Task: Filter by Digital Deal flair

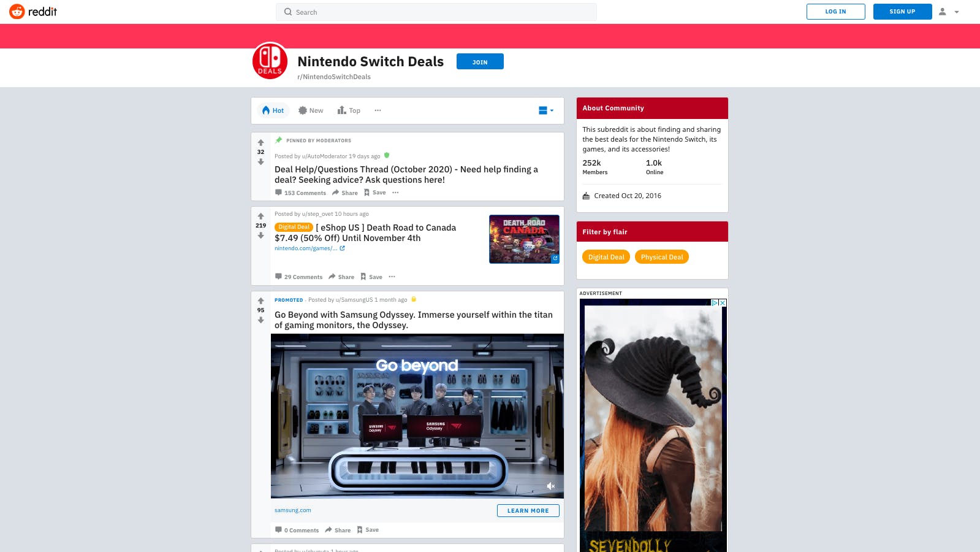Action: (606, 257)
